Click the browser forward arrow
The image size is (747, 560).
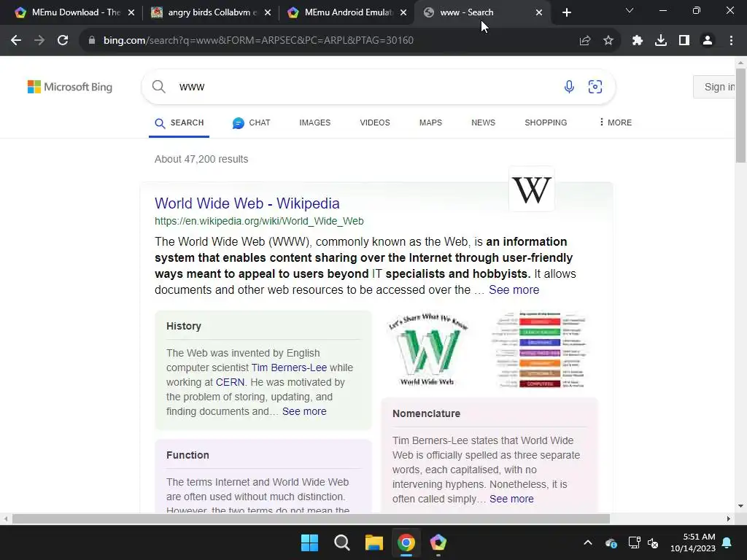(x=39, y=40)
